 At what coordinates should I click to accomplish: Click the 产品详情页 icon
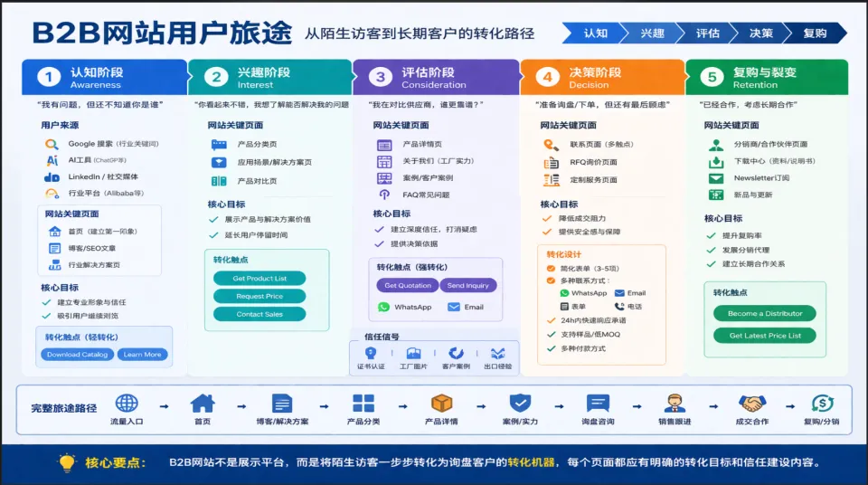coord(384,145)
